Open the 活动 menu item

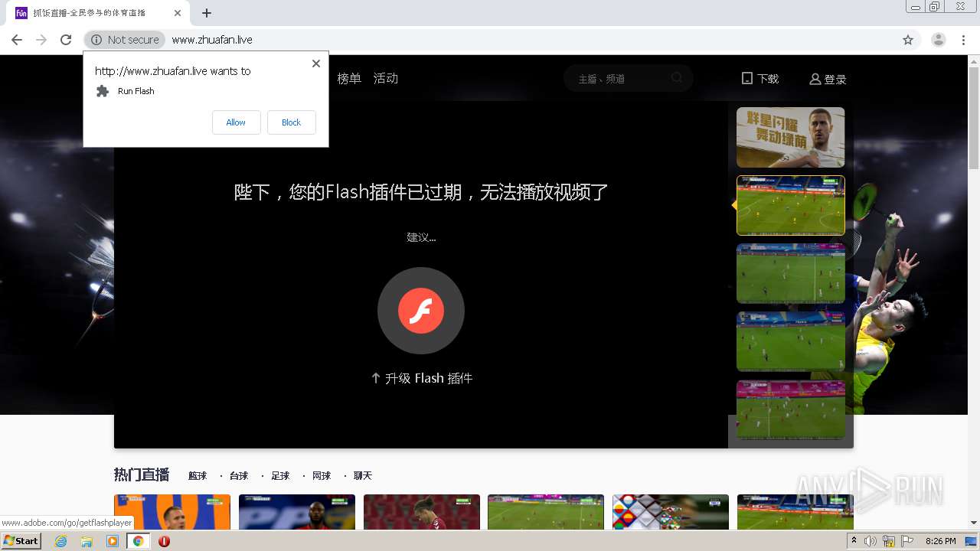pos(386,78)
